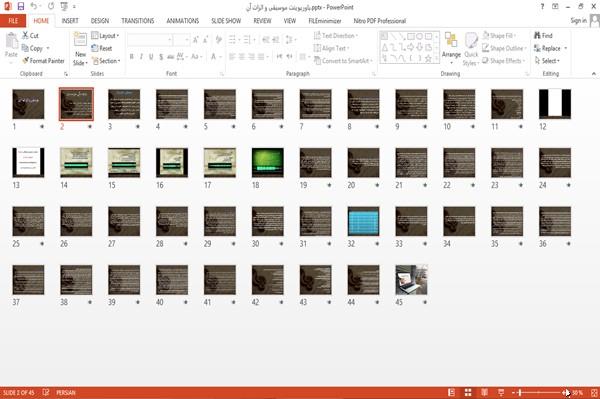
Task: Open the FILE menu
Action: [13, 21]
